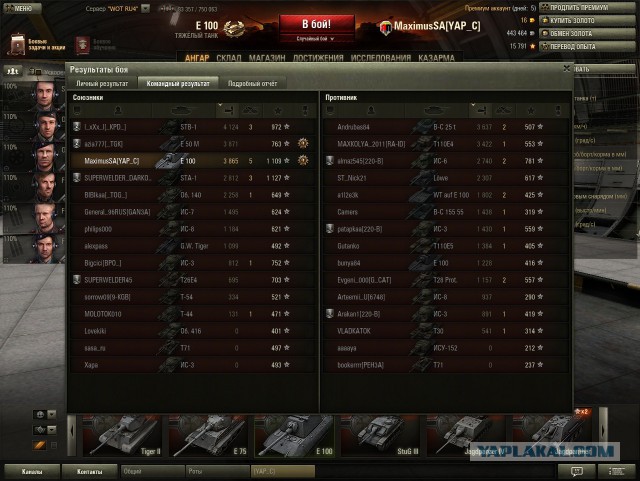This screenshot has height=481, width=640.
Task: Click platoon badge beside SUPERWELDER45
Action: click(76, 280)
